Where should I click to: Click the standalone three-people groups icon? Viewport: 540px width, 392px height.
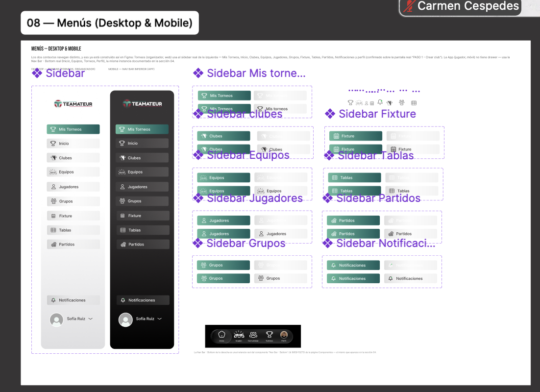(401, 102)
